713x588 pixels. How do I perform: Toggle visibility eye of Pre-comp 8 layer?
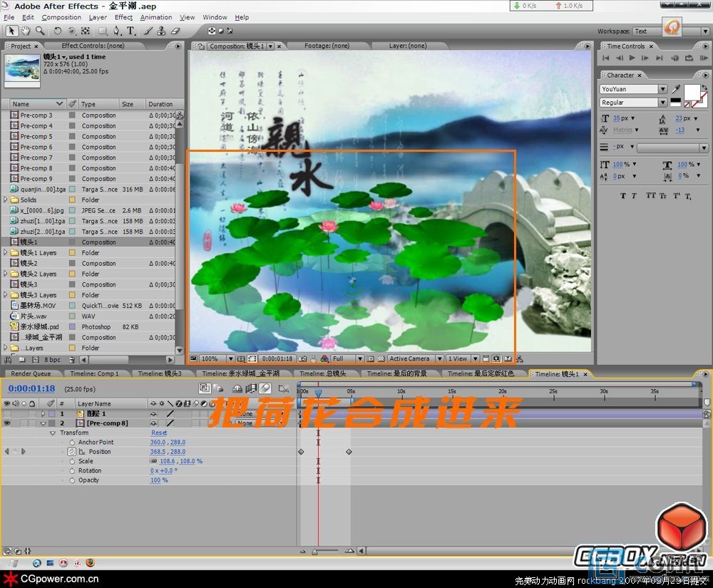click(x=7, y=423)
